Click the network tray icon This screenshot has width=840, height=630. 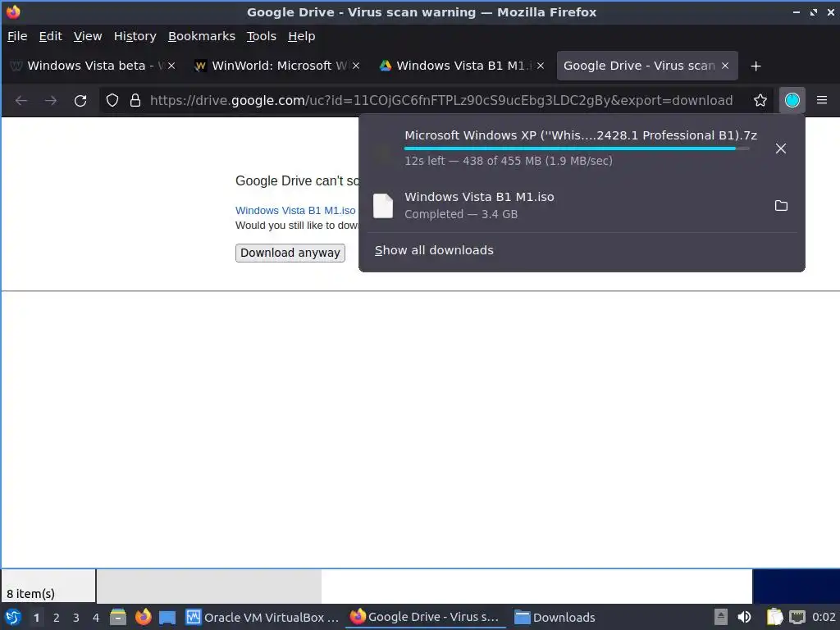point(797,617)
